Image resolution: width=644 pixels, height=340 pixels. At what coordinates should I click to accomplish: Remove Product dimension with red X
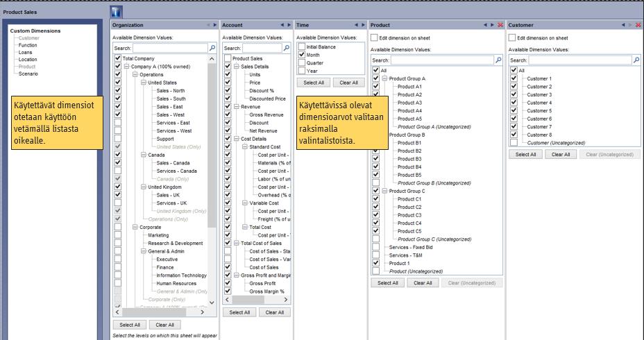pyautogui.click(x=500, y=25)
